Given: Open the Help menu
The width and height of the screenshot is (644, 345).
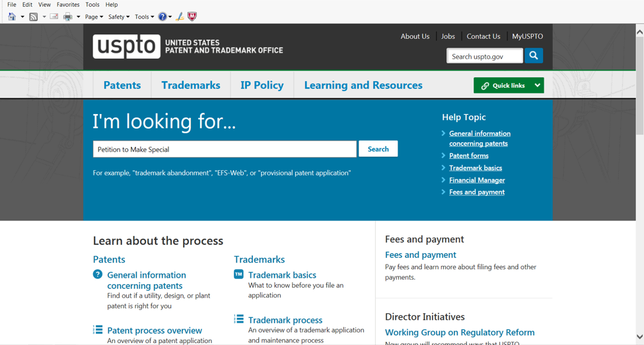Looking at the screenshot, I should pos(112,5).
